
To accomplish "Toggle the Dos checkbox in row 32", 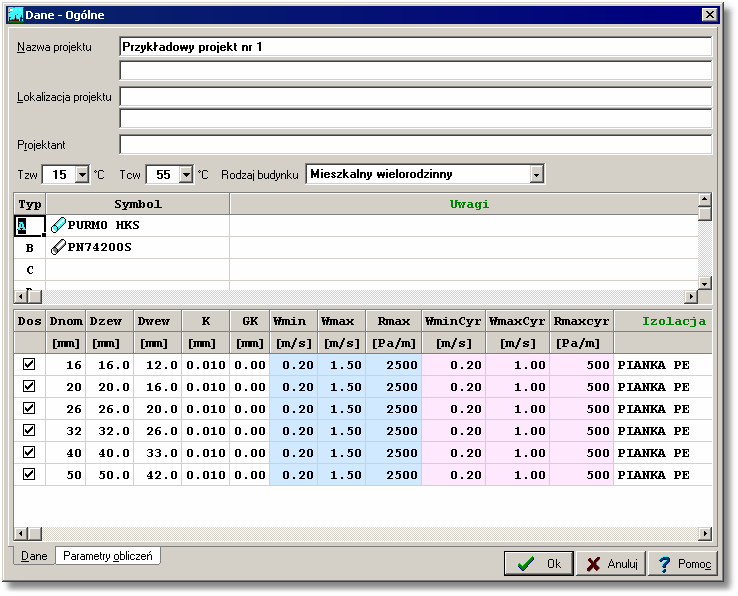I will point(29,430).
